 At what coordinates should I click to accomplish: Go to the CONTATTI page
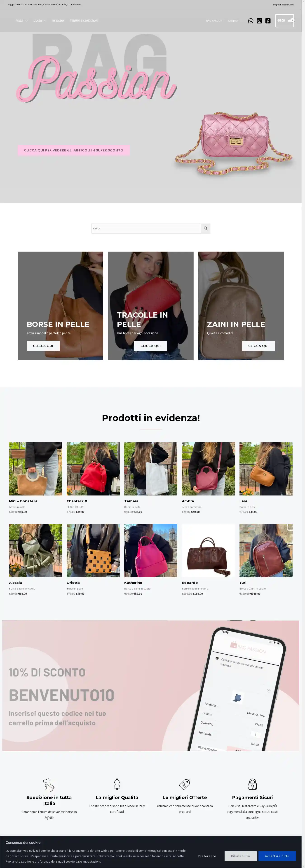pos(234,21)
